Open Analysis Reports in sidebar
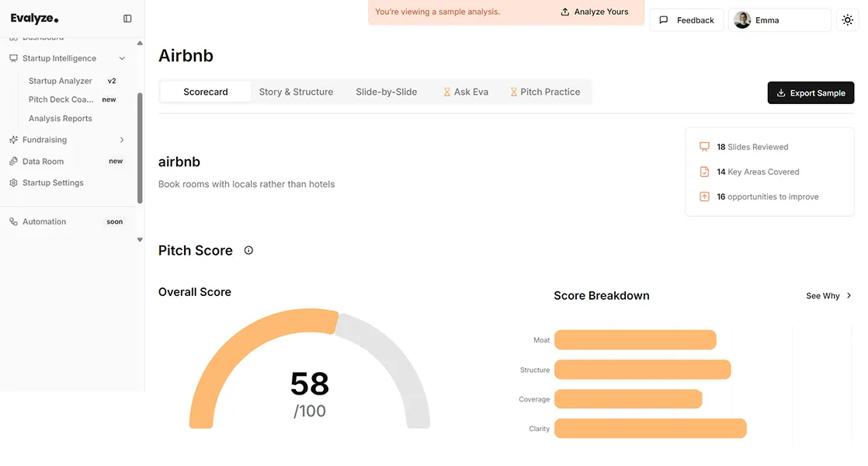The width and height of the screenshot is (868, 466). click(61, 118)
